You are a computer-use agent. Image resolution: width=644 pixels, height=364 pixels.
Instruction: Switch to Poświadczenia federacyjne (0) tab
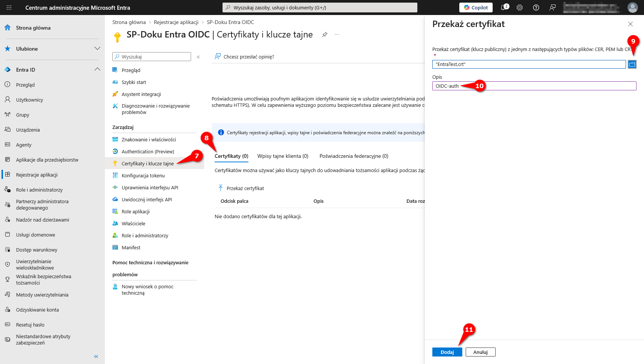(x=354, y=156)
